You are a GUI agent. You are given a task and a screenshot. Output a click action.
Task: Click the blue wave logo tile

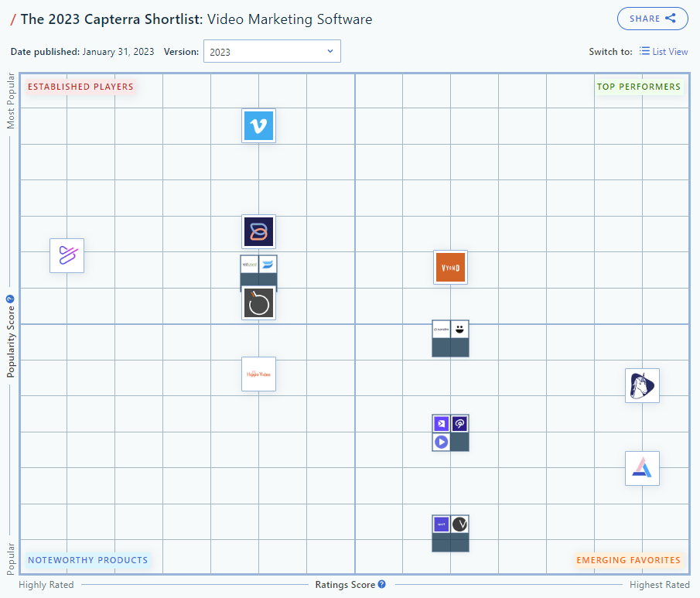pyautogui.click(x=268, y=265)
